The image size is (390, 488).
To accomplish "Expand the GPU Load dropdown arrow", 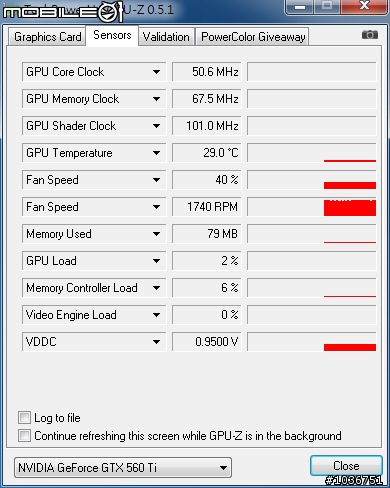I will click(156, 261).
